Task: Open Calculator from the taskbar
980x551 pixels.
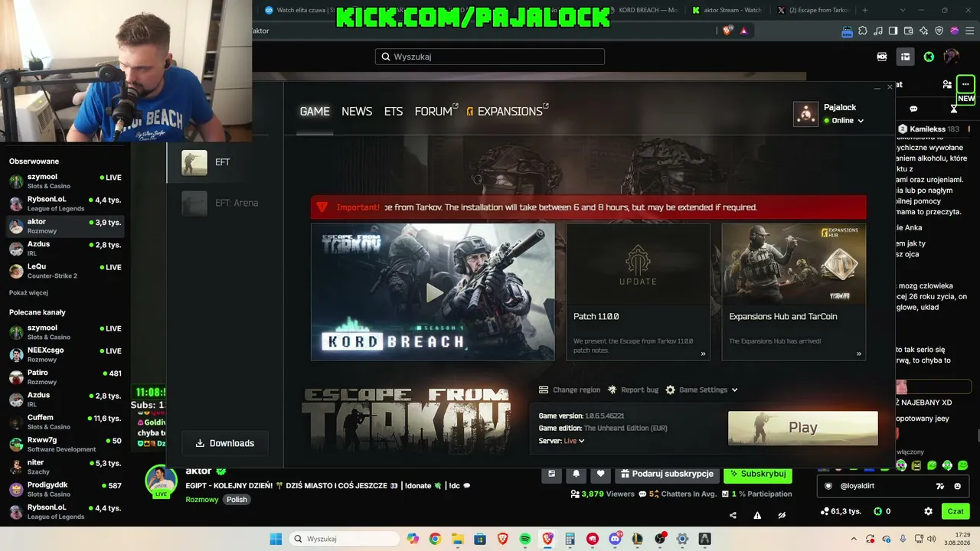Action: [570, 539]
